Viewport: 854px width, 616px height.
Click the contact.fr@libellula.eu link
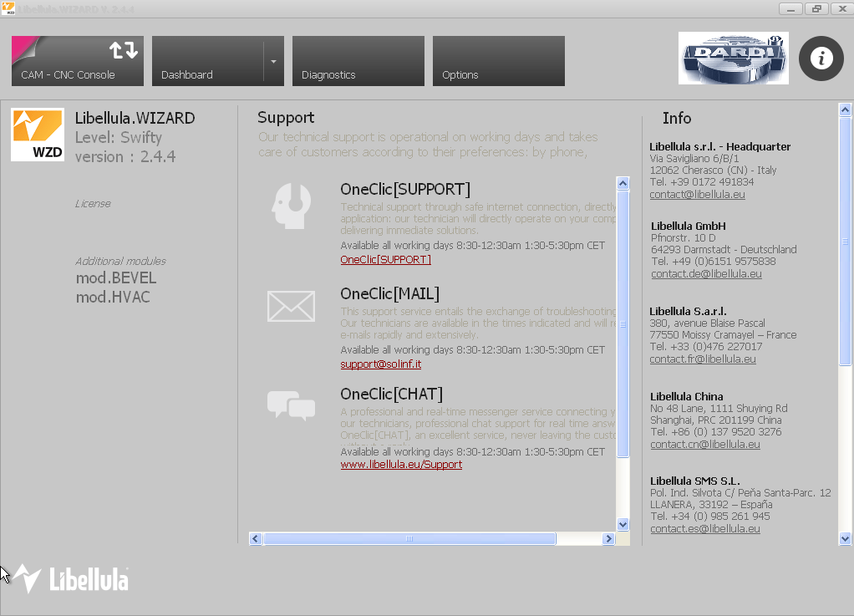pos(703,359)
